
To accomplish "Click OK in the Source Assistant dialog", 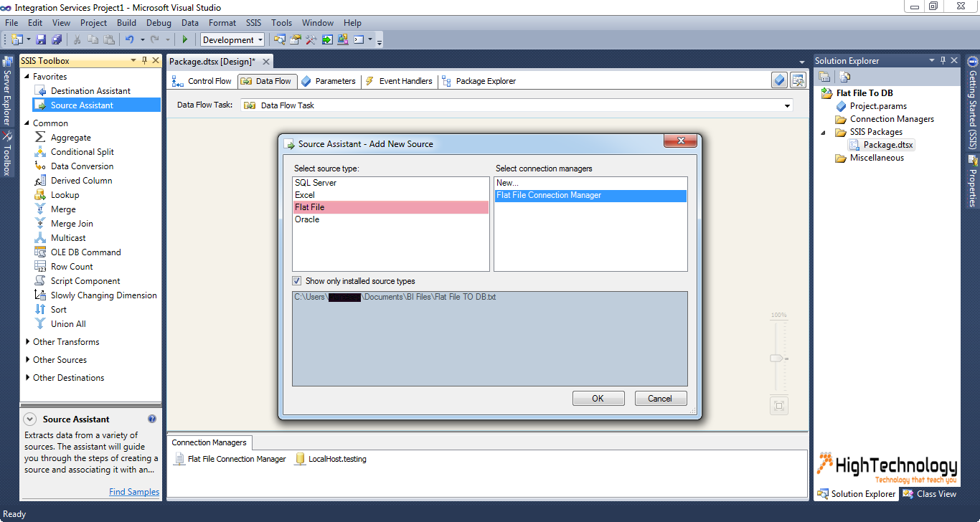I will [x=598, y=399].
